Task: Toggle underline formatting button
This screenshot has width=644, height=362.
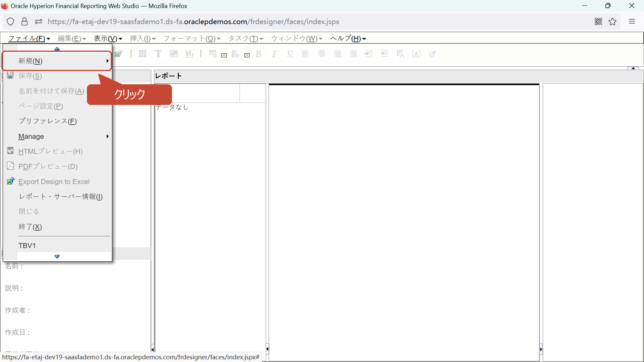Action: (290, 54)
